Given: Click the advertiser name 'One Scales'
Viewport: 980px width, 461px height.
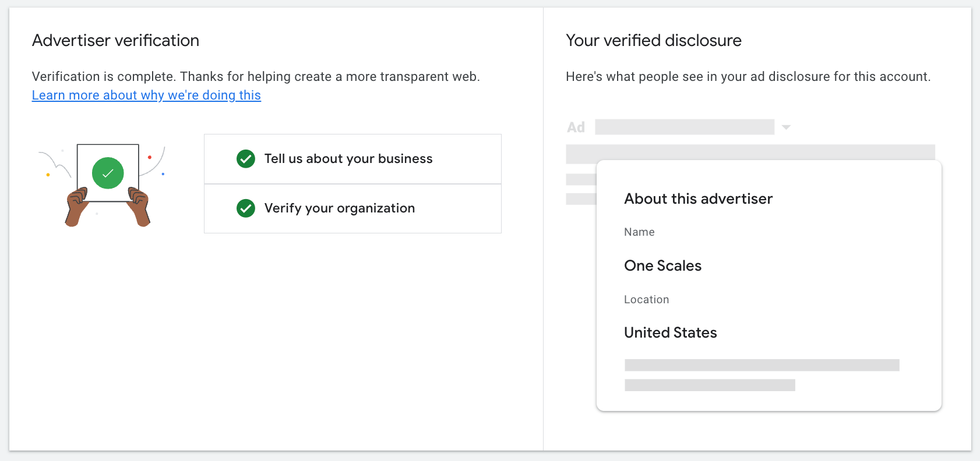Looking at the screenshot, I should point(662,266).
